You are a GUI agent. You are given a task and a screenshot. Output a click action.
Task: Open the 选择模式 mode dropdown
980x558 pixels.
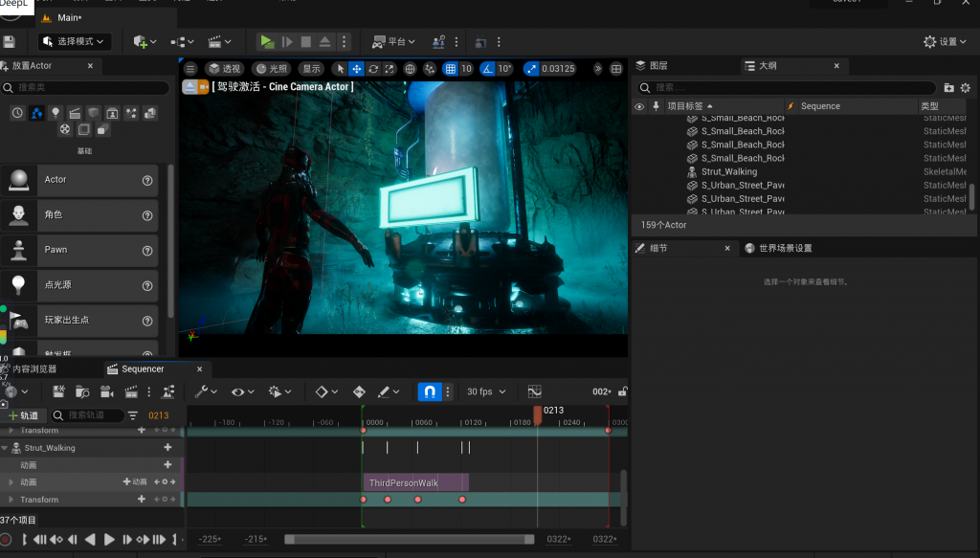pyautogui.click(x=75, y=42)
